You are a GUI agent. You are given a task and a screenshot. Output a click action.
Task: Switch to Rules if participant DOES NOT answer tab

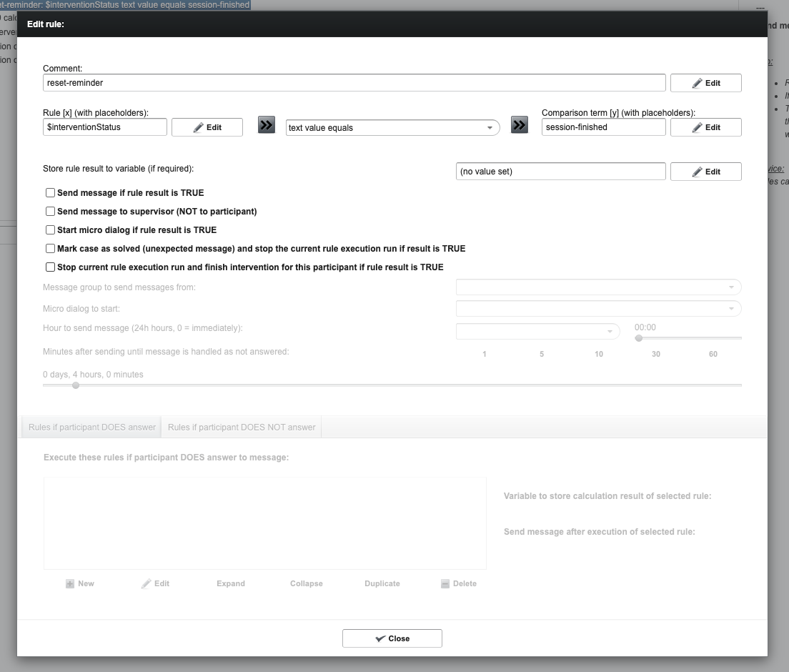click(x=242, y=428)
